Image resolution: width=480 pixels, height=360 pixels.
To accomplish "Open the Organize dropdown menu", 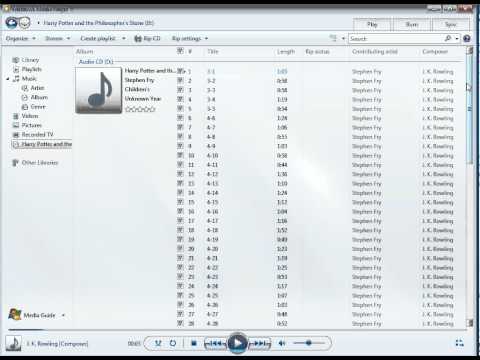I will (x=21, y=39).
